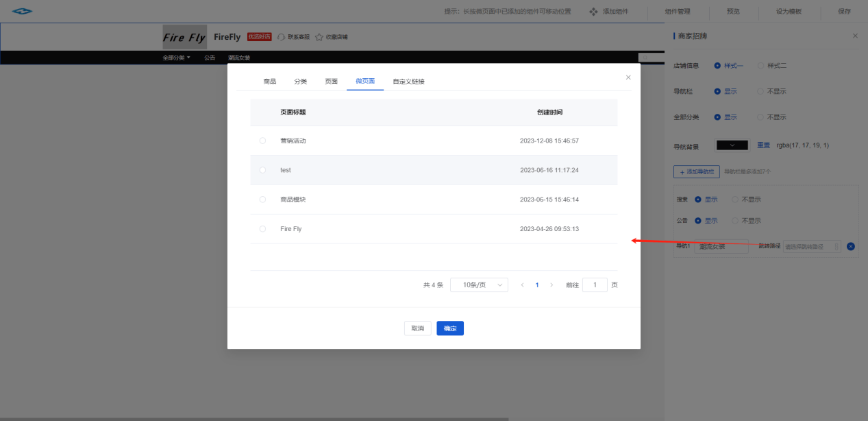
Task: Switch to the 微页面 tab
Action: (x=365, y=82)
